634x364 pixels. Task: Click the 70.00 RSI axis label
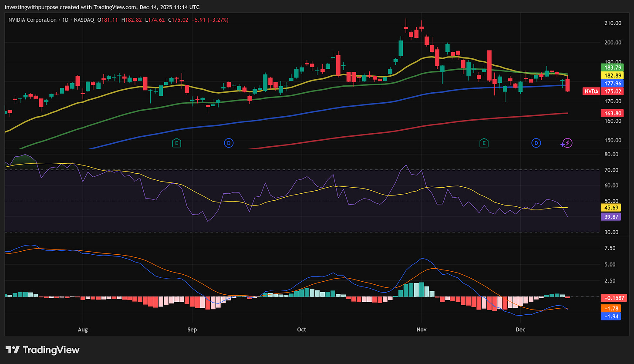click(x=611, y=170)
